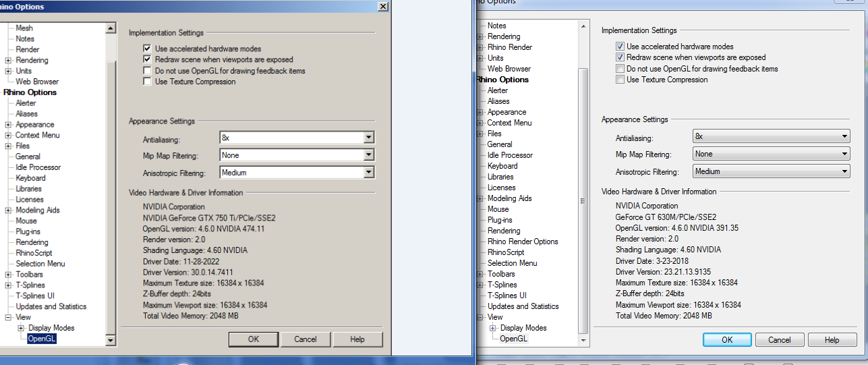The width and height of the screenshot is (868, 365).
Task: Open Anisotropic Filtering dropdown in GT 630M window
Action: point(772,171)
